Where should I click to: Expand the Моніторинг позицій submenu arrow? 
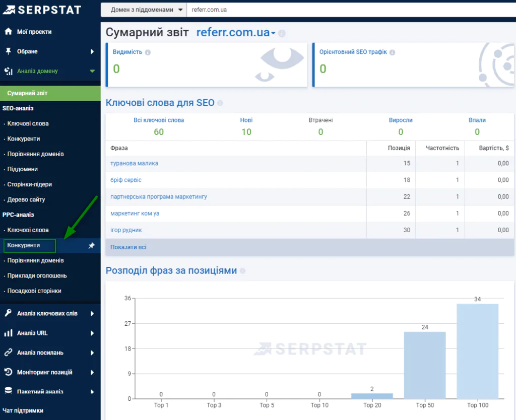coord(92,372)
